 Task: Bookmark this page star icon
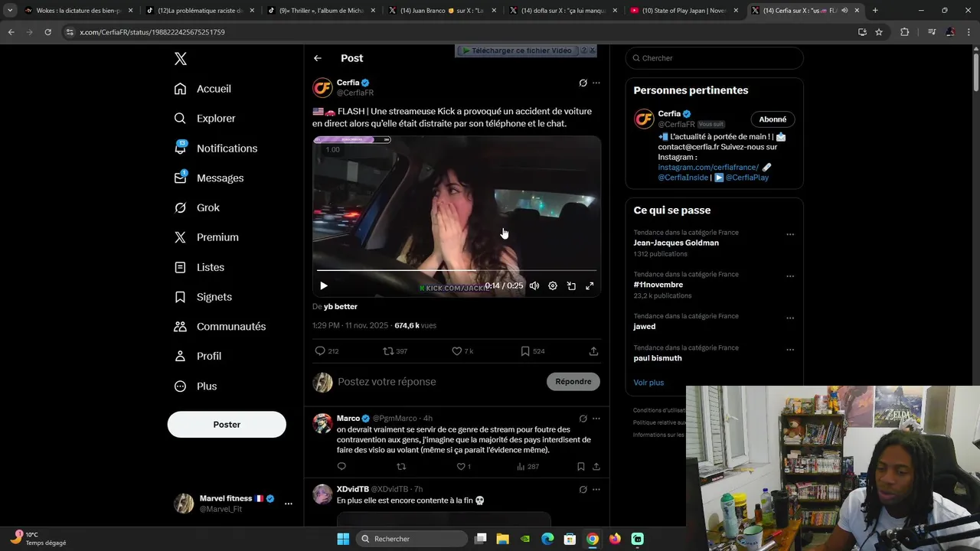click(879, 32)
